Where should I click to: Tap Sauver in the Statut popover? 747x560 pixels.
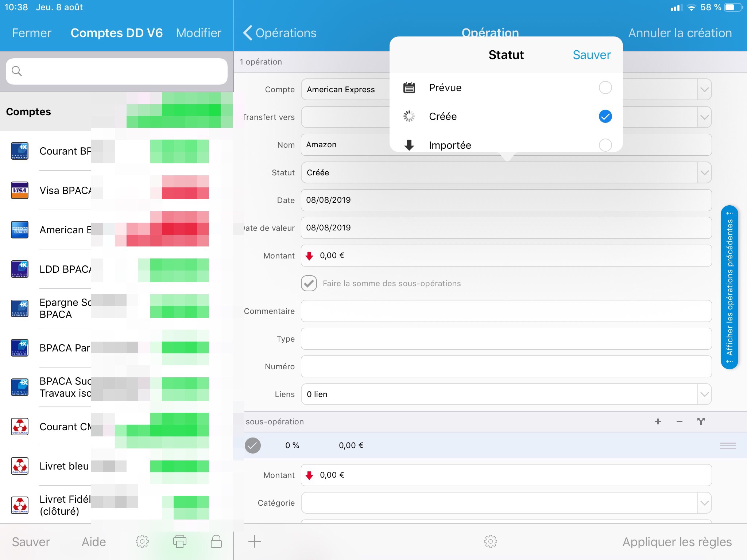coord(591,55)
